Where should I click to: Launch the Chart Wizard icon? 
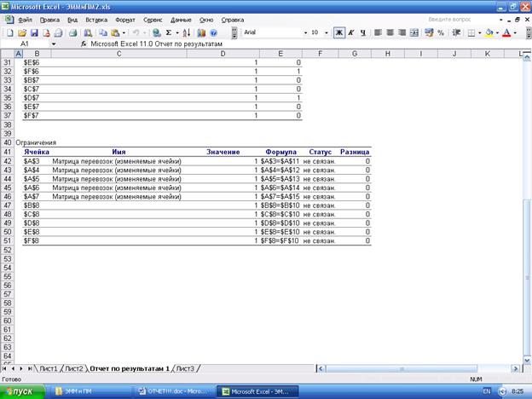[201, 32]
